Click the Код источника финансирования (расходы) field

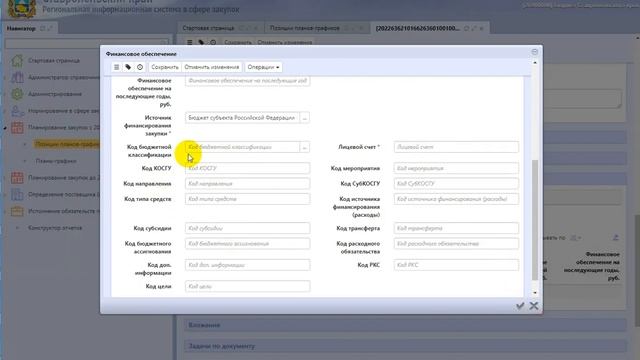[x=456, y=199]
